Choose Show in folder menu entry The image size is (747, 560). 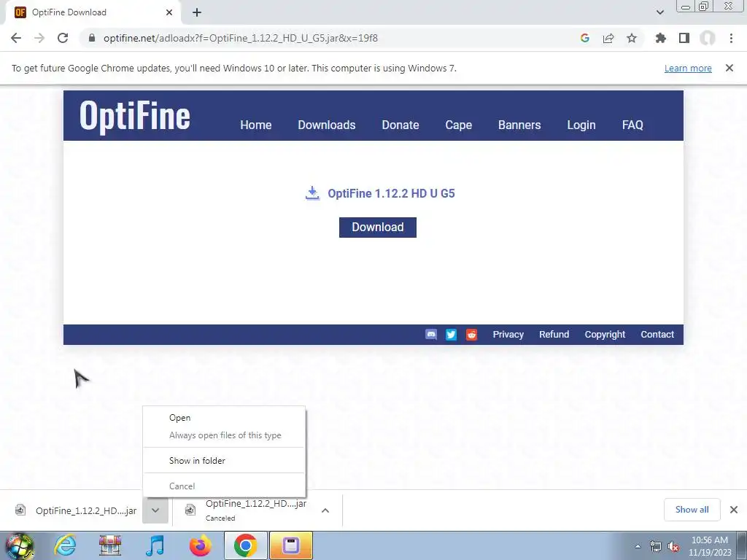pyautogui.click(x=224, y=461)
